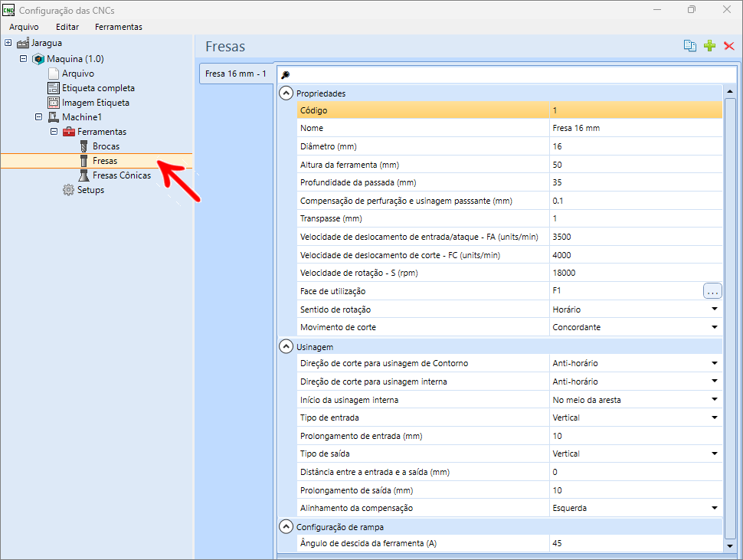
Task: Select Etiqueta completa in the tree
Action: (99, 88)
